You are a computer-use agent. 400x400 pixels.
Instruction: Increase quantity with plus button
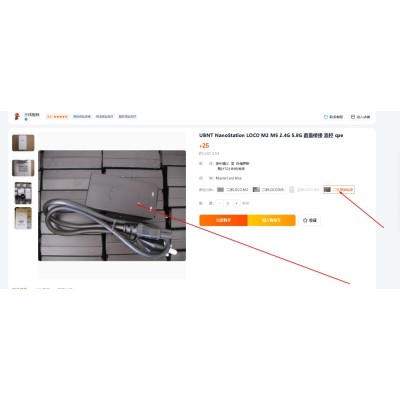click(x=236, y=203)
